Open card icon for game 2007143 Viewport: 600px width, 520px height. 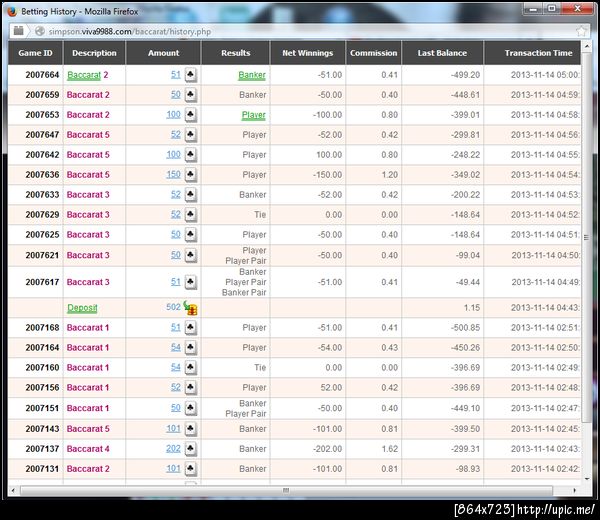191,429
